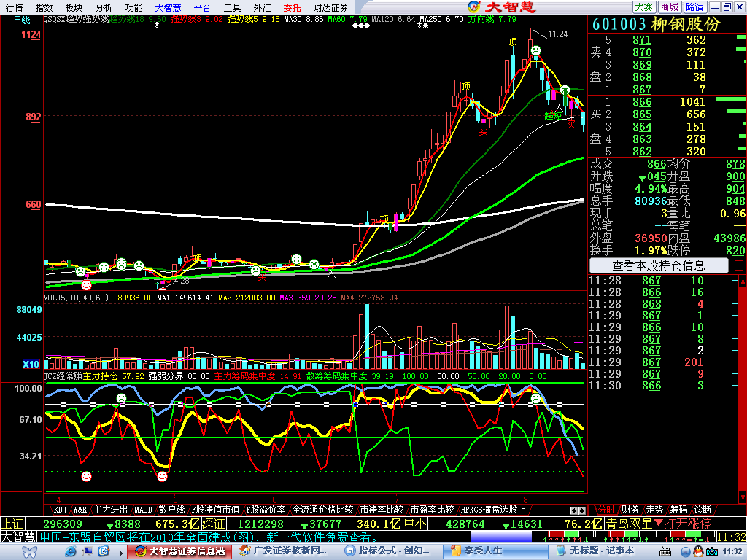The height and width of the screenshot is (560, 747).
Task: Select the 日线 period label
Action: tap(22, 20)
